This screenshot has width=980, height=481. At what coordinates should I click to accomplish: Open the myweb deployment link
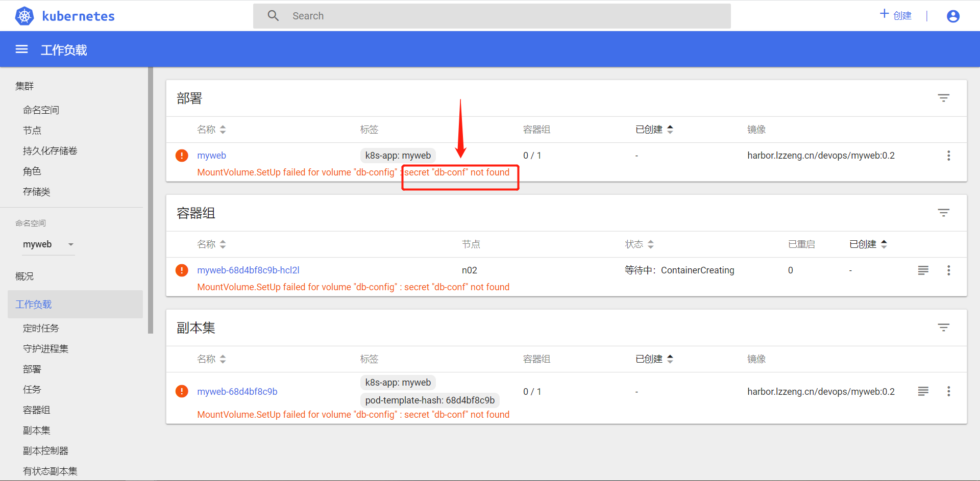(211, 156)
